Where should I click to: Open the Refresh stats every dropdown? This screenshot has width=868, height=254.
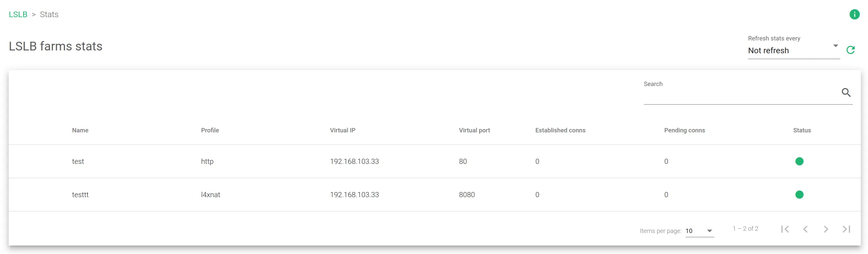(793, 50)
